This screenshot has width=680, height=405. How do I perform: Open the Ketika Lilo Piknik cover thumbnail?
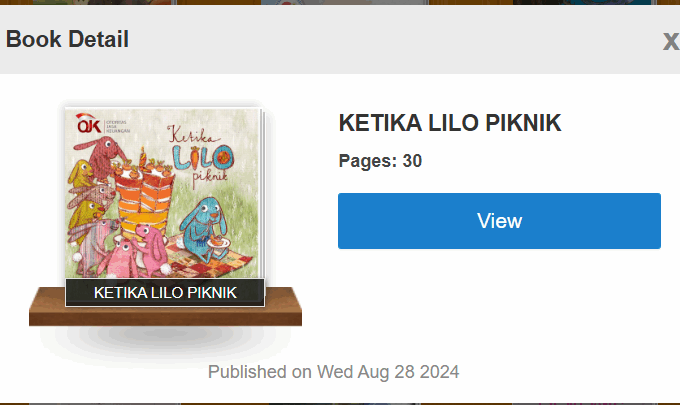(163, 195)
